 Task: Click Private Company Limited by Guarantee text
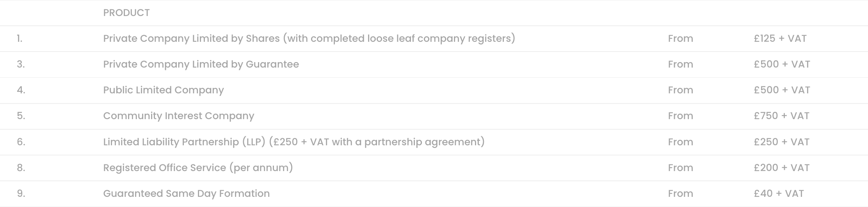[201, 64]
